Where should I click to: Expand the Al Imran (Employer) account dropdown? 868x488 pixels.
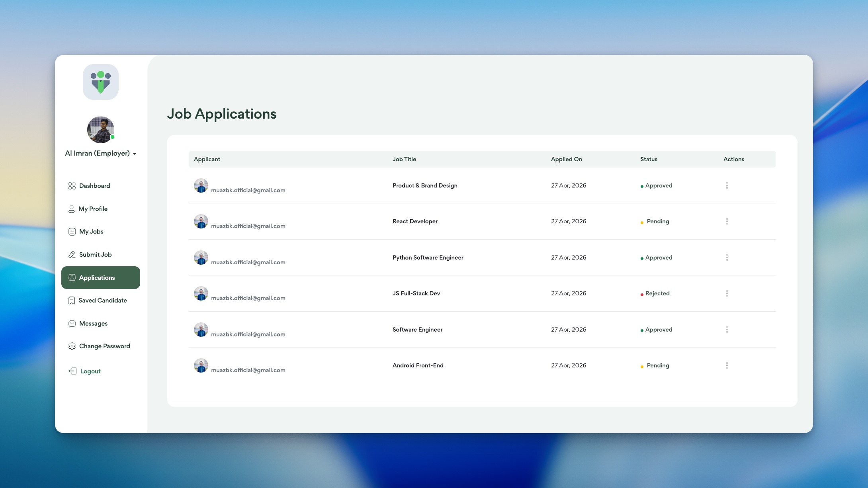[x=135, y=154]
